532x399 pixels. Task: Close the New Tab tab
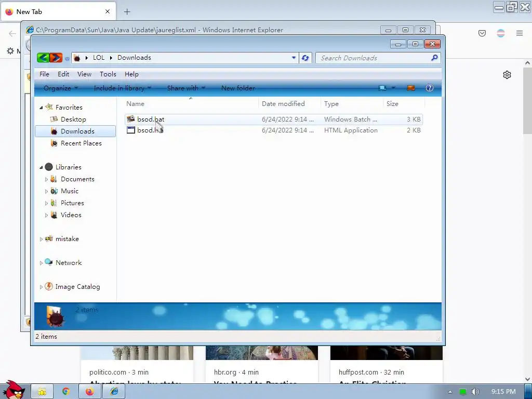pos(108,11)
